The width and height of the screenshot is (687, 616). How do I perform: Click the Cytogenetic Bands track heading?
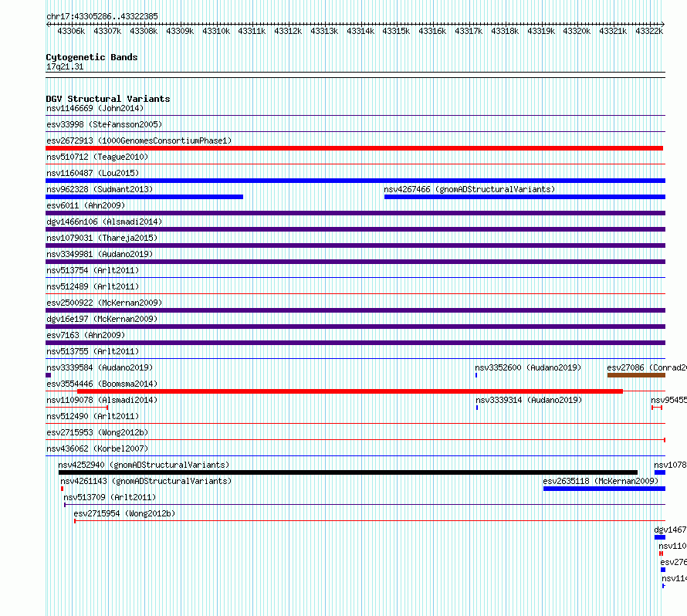pos(92,57)
